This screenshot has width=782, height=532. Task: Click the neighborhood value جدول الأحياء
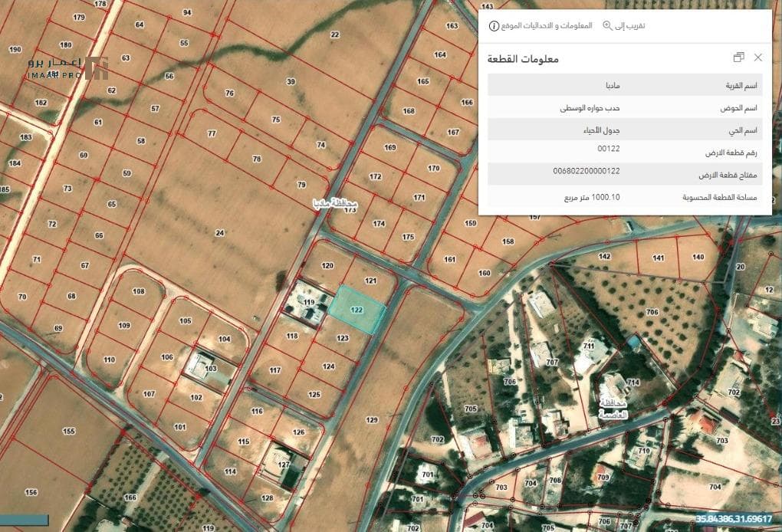point(602,130)
